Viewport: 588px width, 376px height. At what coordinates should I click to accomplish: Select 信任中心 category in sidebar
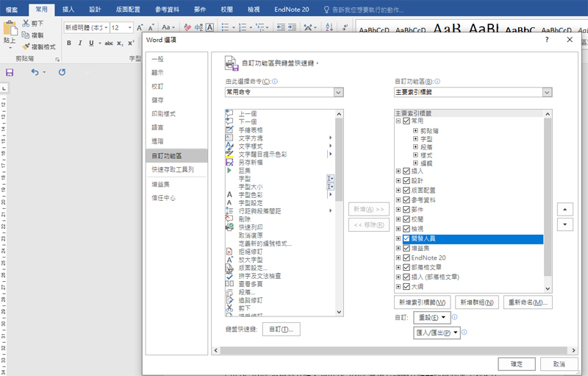click(163, 198)
